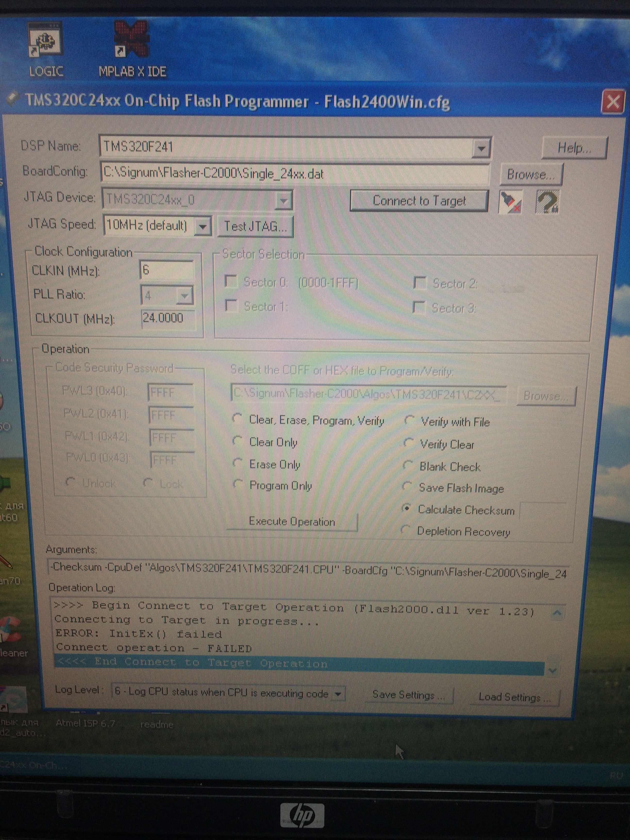
Task: Check the Sector 3 checkbox
Action: [419, 307]
